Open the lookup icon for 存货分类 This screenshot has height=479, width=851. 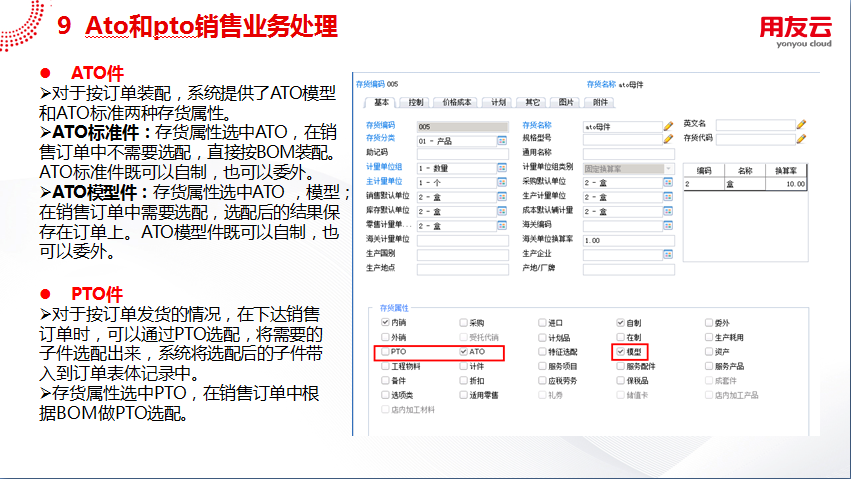pyautogui.click(x=502, y=140)
